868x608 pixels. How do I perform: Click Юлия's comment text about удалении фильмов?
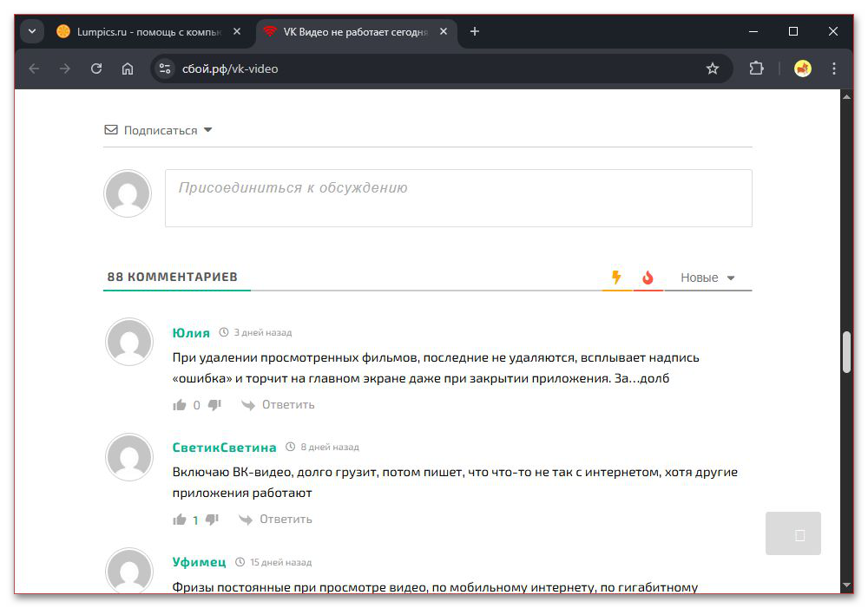[436, 368]
